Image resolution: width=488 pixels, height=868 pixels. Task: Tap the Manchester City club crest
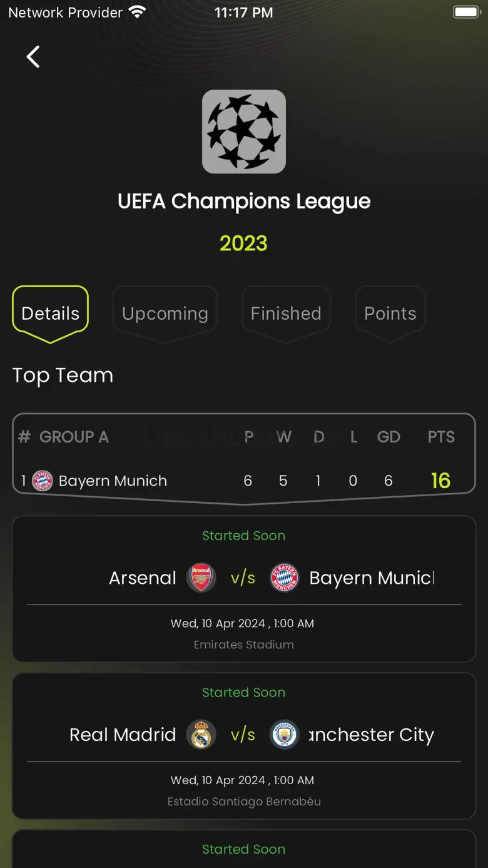284,735
